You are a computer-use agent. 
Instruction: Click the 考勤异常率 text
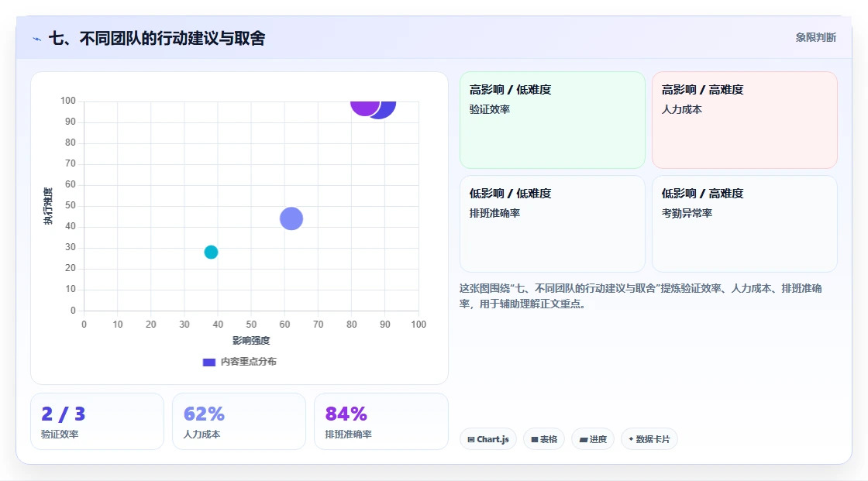687,213
